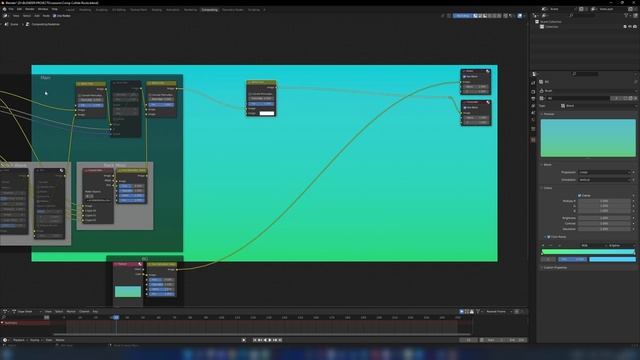Viewport: 640px width, 360px height.
Task: Open the Add menu in the node editor
Action: click(x=37, y=16)
